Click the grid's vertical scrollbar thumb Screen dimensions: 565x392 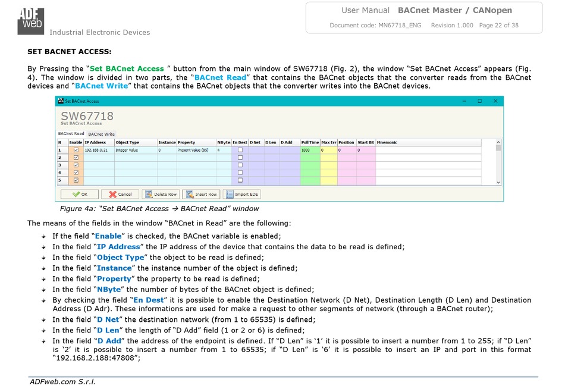pos(498,148)
